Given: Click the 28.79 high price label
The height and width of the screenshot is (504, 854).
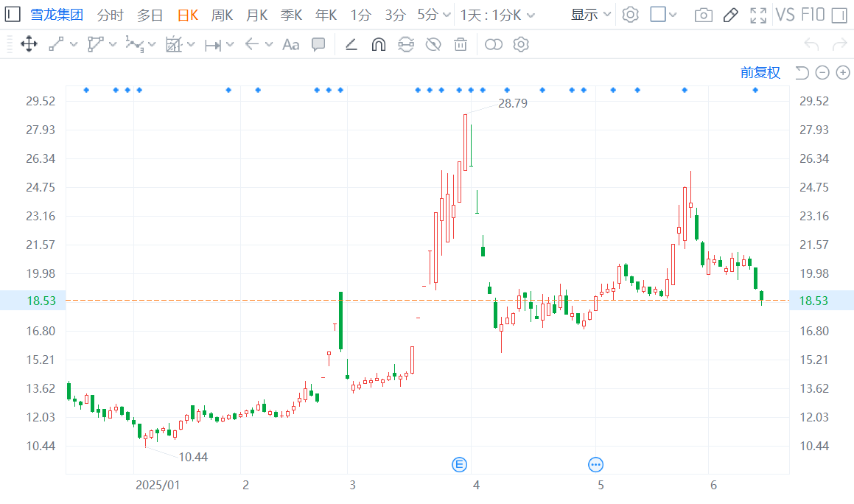Looking at the screenshot, I should point(513,103).
